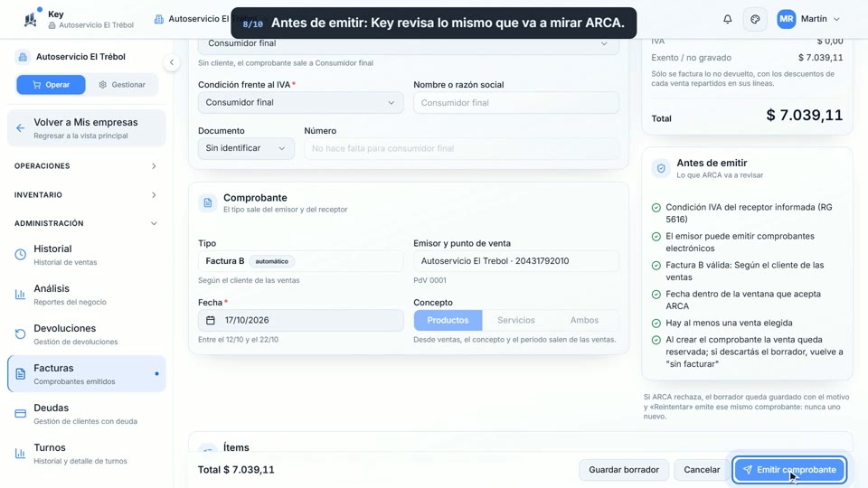Collapse the sidebar with the chevron button
The image size is (868, 488).
tap(172, 62)
